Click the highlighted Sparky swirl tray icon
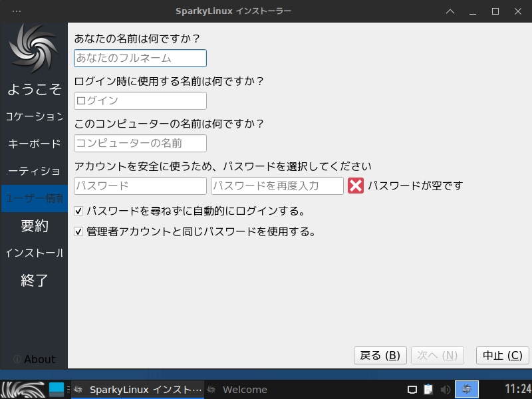532x399 pixels. 467,389
